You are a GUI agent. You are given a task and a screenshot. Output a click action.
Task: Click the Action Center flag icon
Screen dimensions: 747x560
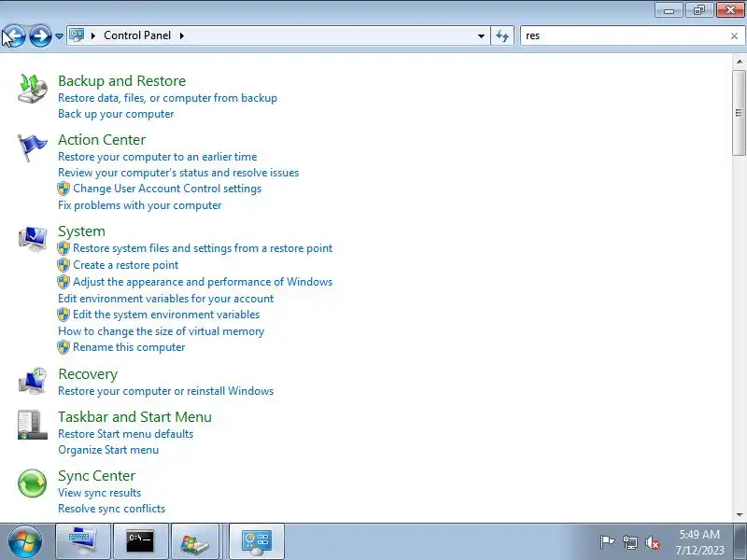(x=33, y=148)
